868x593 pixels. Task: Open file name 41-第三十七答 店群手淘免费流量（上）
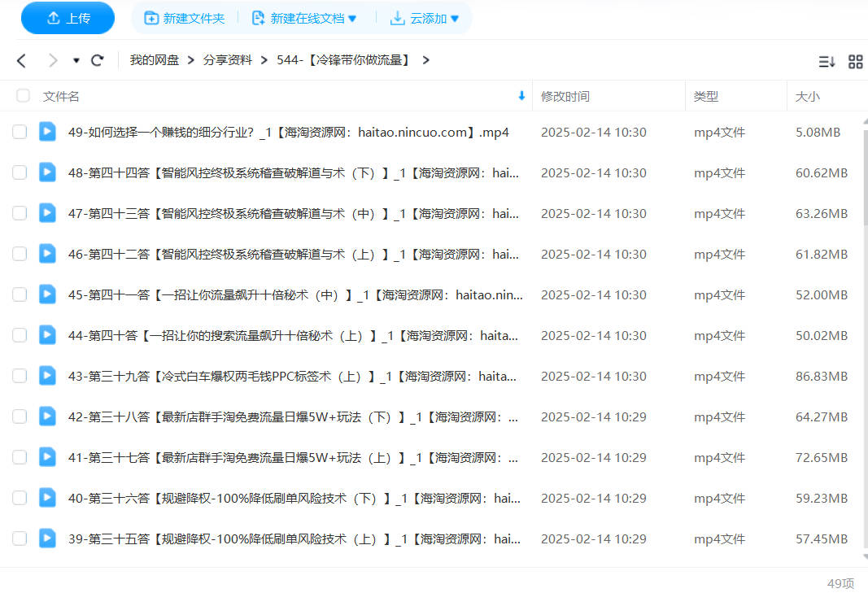pos(293,458)
